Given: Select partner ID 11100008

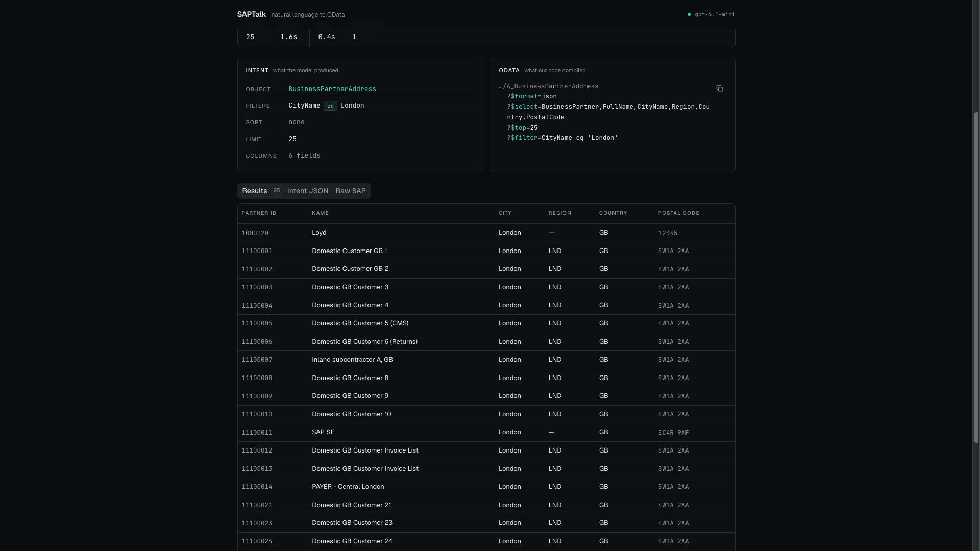Looking at the screenshot, I should tap(257, 378).
